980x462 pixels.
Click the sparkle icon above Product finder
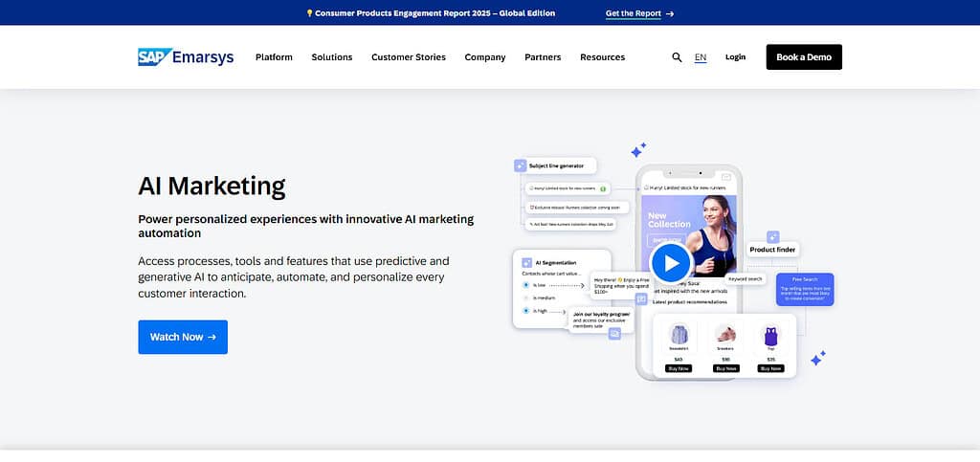coord(773,236)
